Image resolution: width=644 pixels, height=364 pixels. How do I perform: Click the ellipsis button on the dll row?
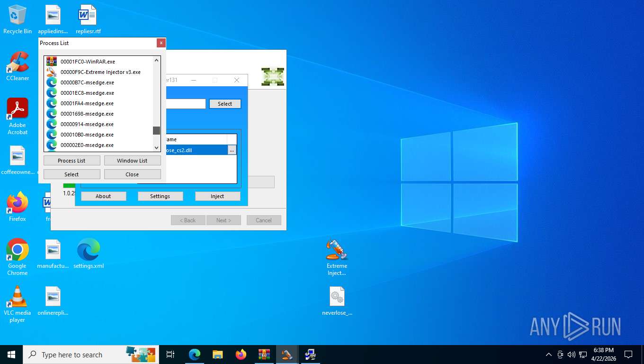pos(232,150)
